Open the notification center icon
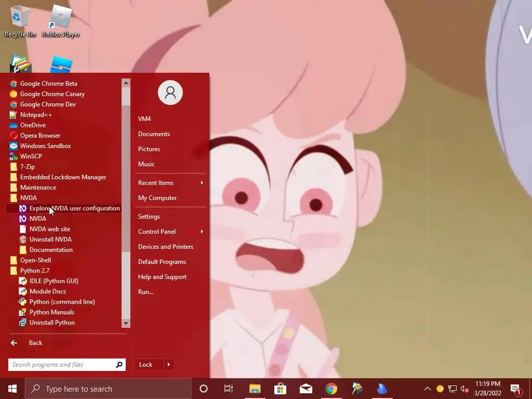This screenshot has width=532, height=399. click(x=516, y=389)
